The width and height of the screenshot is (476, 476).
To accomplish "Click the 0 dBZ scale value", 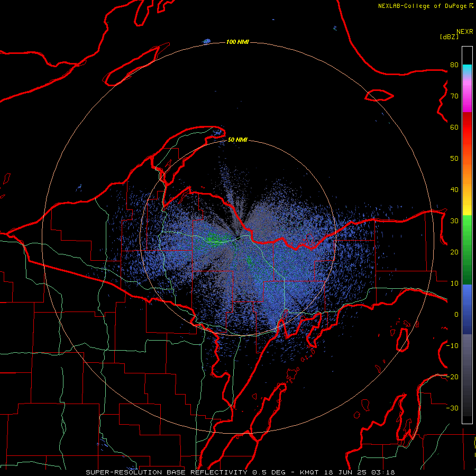I will point(456,315).
